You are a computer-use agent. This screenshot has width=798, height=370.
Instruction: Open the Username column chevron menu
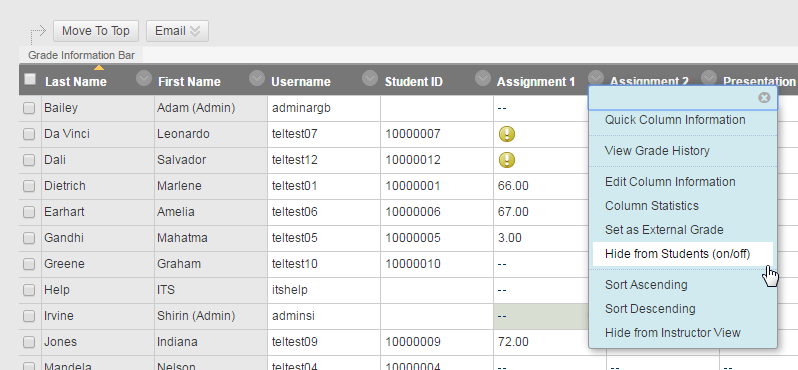[370, 78]
